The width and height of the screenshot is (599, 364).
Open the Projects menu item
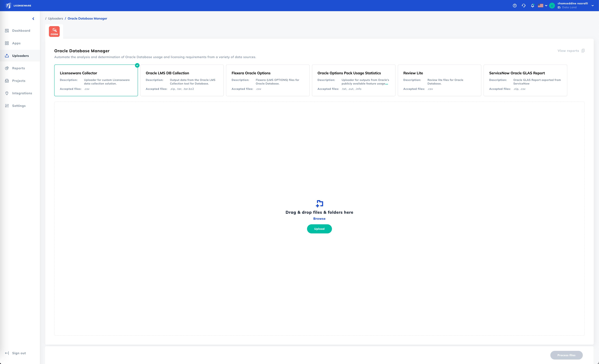pos(20,81)
